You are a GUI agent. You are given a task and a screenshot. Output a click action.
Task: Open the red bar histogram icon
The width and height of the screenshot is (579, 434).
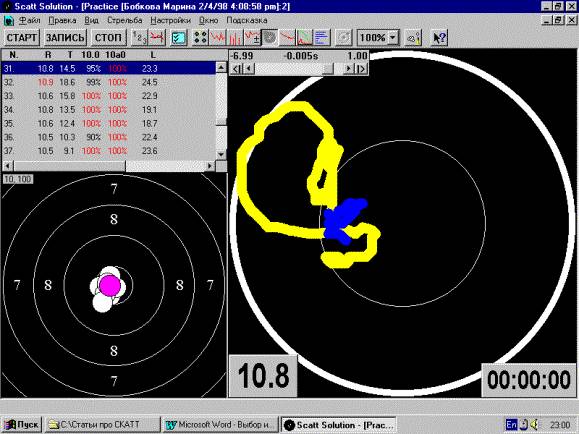tap(234, 38)
